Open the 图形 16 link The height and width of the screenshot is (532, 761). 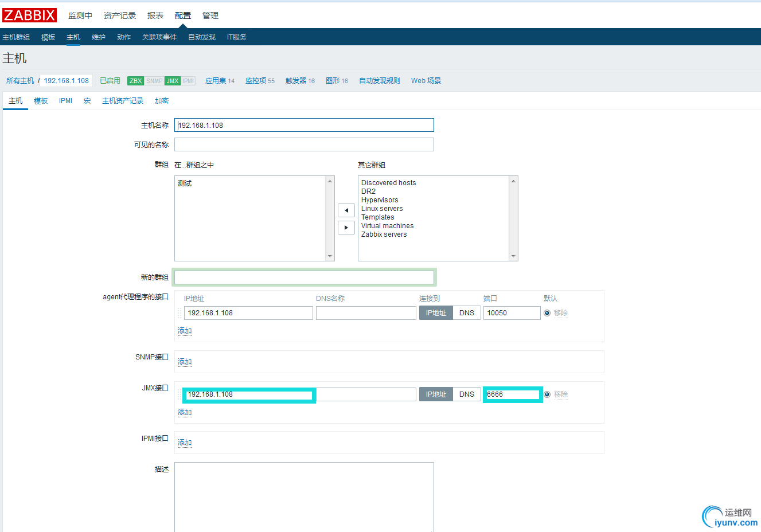[x=337, y=81]
